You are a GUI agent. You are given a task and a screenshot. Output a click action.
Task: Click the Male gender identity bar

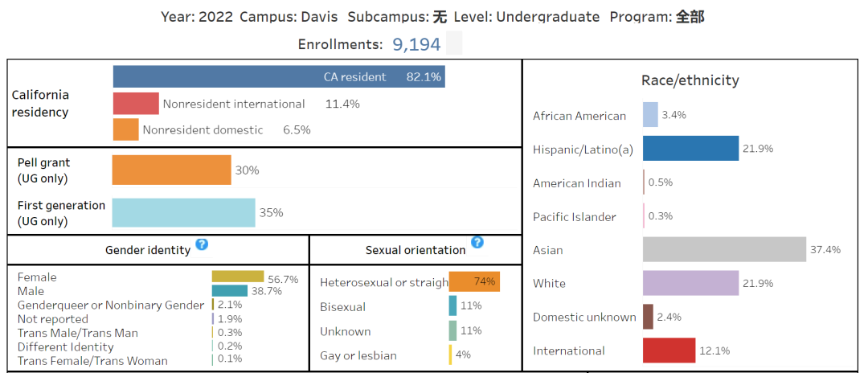(230, 290)
